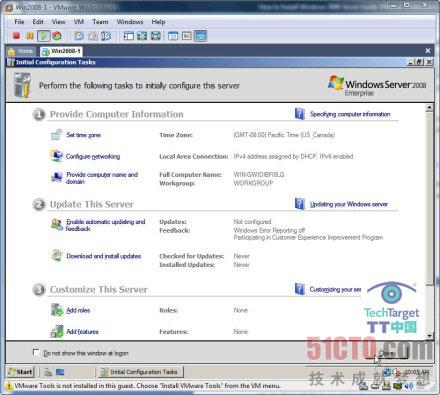Click the Add features link
Image resolution: width=440 pixels, height=395 pixels.
tap(82, 332)
